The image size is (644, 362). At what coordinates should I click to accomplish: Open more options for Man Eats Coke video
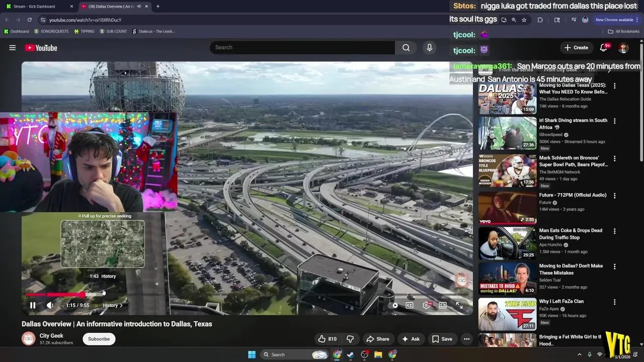tap(614, 231)
